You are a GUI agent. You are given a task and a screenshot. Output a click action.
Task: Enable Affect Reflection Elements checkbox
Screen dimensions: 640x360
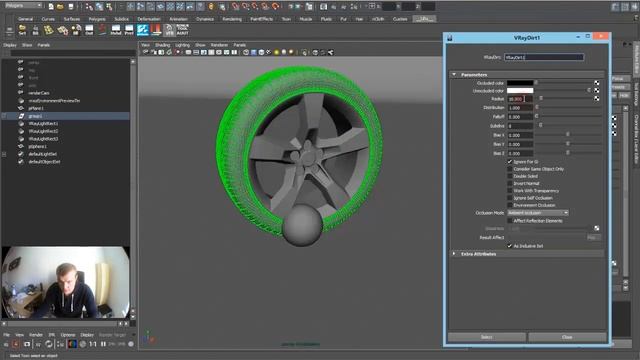pos(510,221)
